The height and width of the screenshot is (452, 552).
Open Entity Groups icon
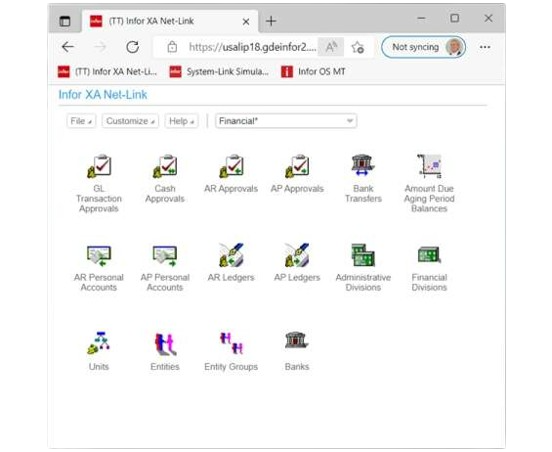231,343
